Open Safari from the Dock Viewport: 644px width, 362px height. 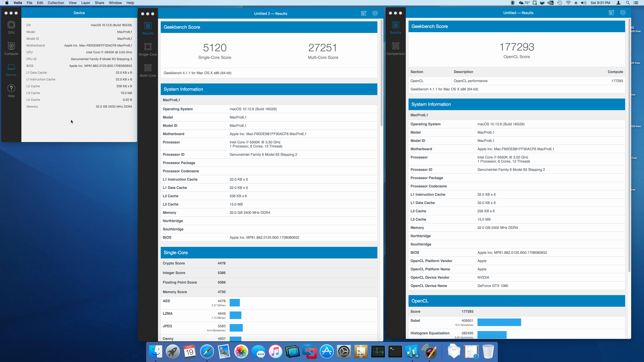[207, 351]
